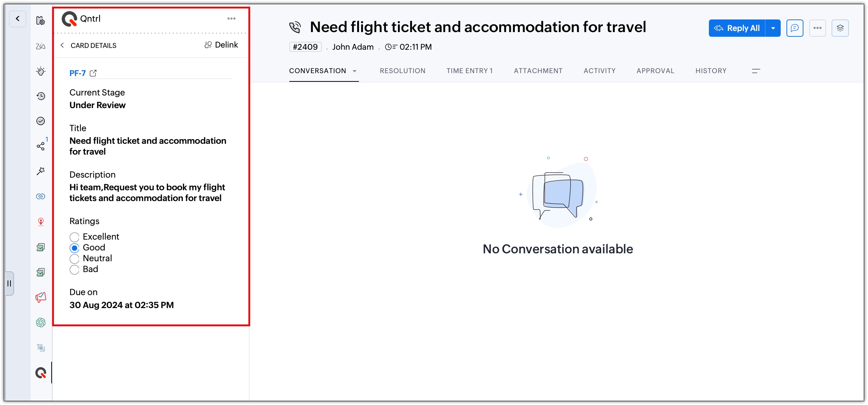Open the lightbulb ideas icon
This screenshot has width=868, height=405.
(41, 71)
